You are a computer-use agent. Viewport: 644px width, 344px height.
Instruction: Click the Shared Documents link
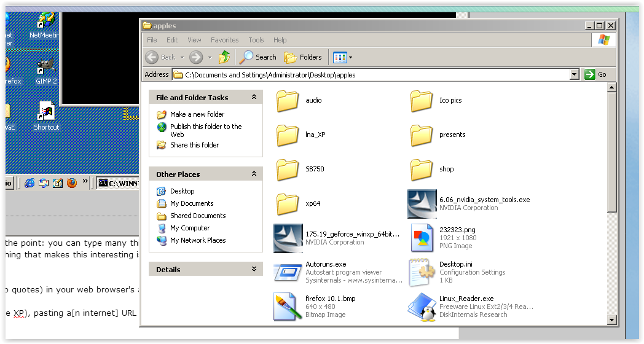[x=198, y=216]
